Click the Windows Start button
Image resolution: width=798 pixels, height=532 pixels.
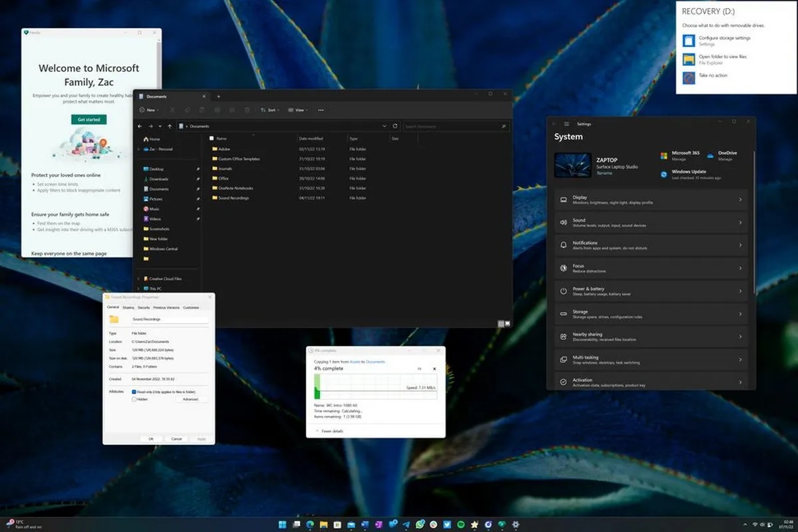[282, 525]
